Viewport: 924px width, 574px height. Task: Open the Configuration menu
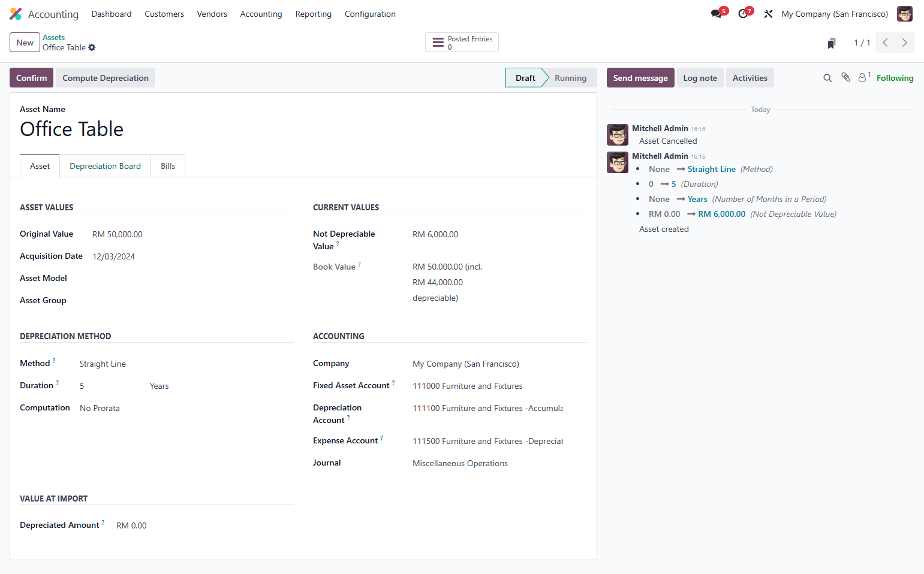coord(370,14)
